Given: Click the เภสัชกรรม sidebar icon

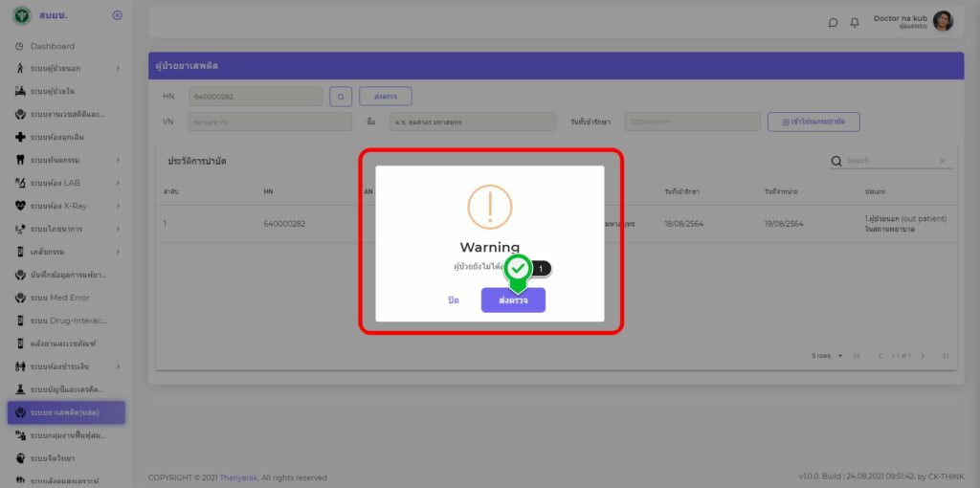Looking at the screenshot, I should (x=20, y=252).
